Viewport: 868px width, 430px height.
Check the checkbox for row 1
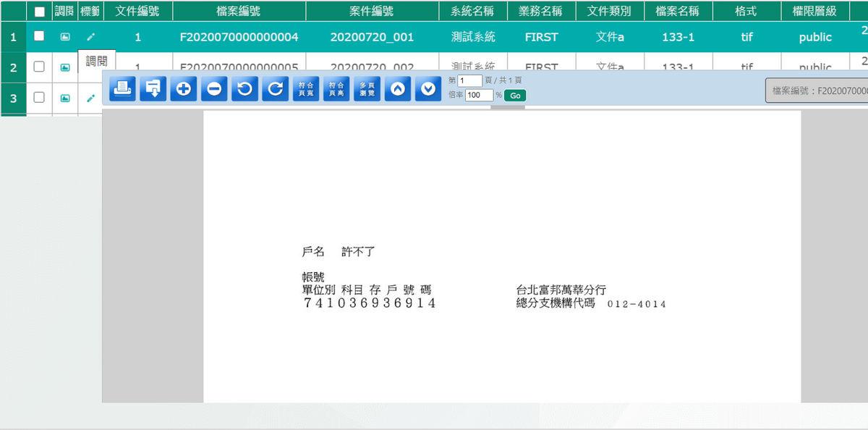coord(39,36)
